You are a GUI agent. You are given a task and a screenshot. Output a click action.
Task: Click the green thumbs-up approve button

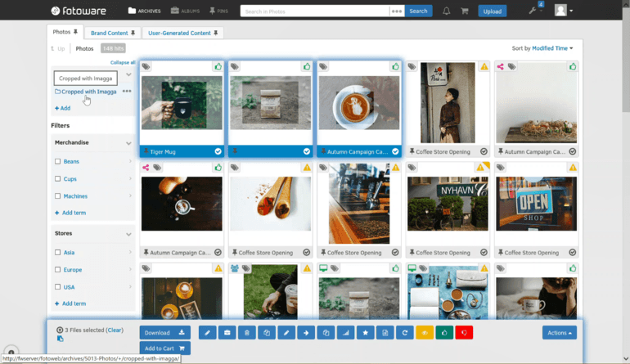444,333
